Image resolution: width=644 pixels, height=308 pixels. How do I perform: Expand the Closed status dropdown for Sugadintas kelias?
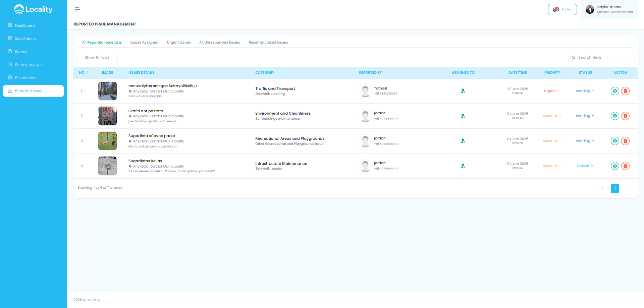point(585,166)
